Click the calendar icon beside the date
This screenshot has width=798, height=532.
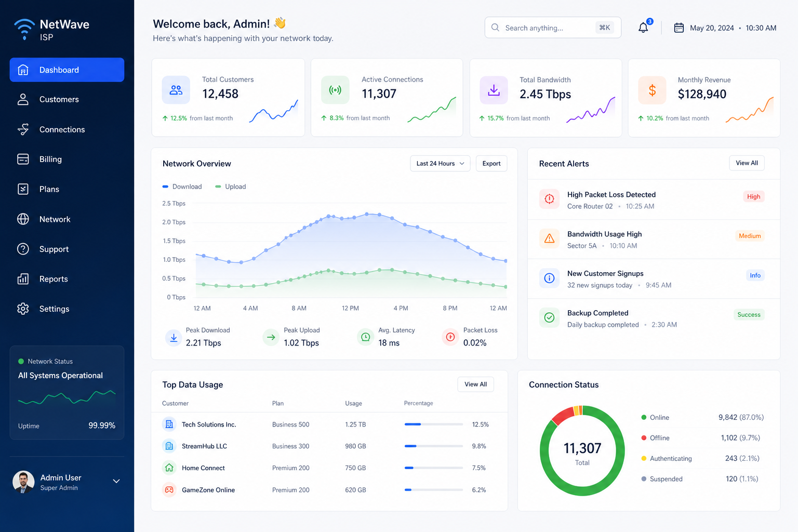(679, 28)
